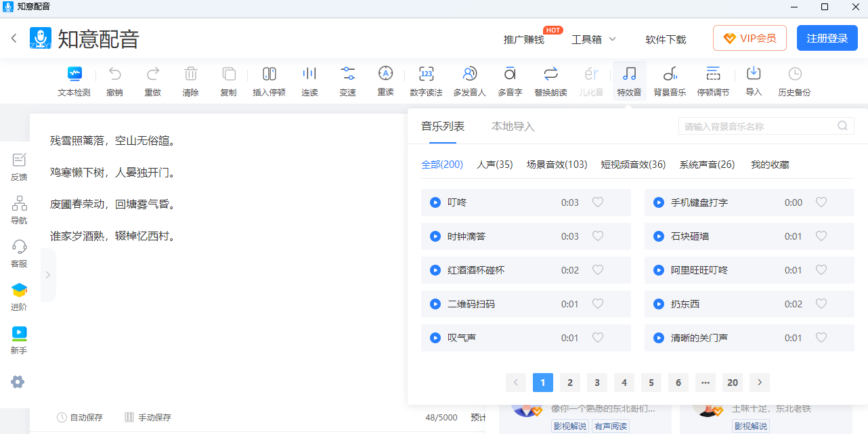Open the 变速 speed adjustment tool
Viewport: 868px width, 434px height.
point(347,74)
